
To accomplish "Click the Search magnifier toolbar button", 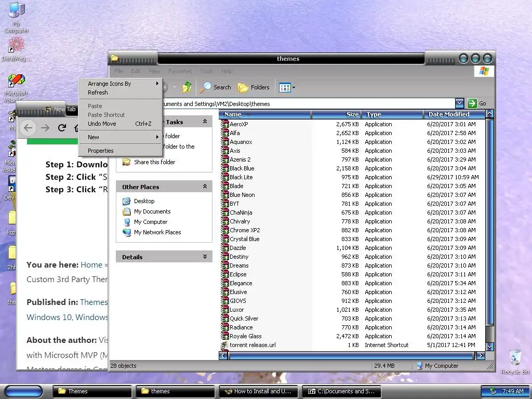I will pos(215,87).
